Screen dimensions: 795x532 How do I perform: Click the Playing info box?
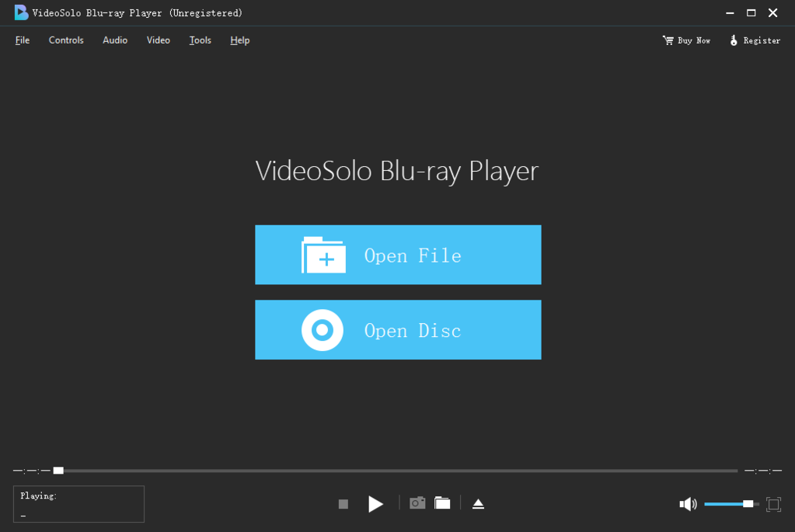[78, 504]
